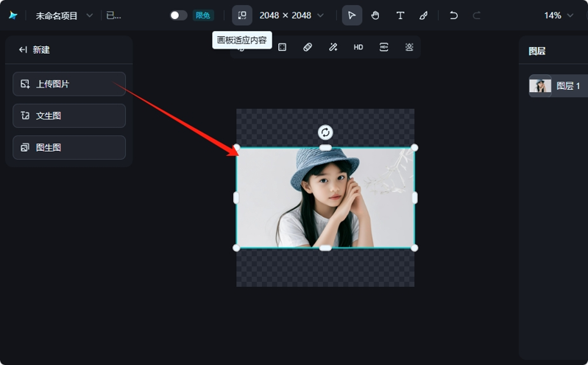Click the undo arrow
This screenshot has height=365, width=588.
(x=453, y=15)
